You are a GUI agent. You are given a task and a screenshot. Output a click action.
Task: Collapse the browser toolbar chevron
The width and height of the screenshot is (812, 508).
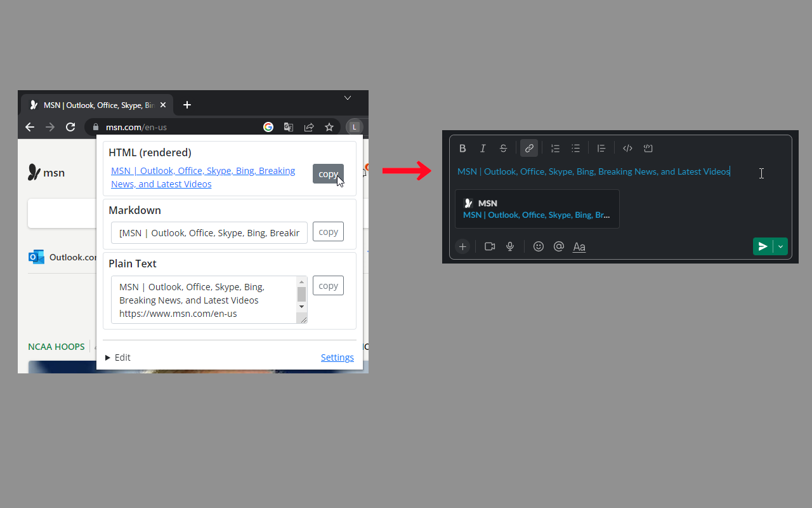(347, 98)
